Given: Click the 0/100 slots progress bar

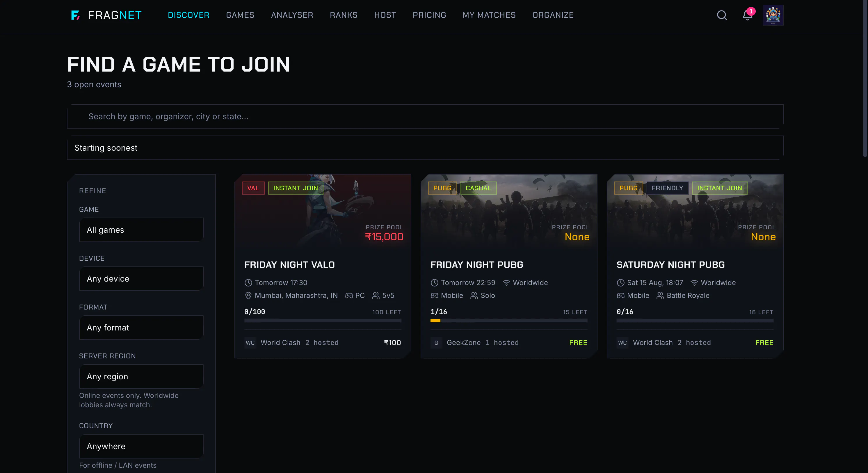Looking at the screenshot, I should [323, 321].
